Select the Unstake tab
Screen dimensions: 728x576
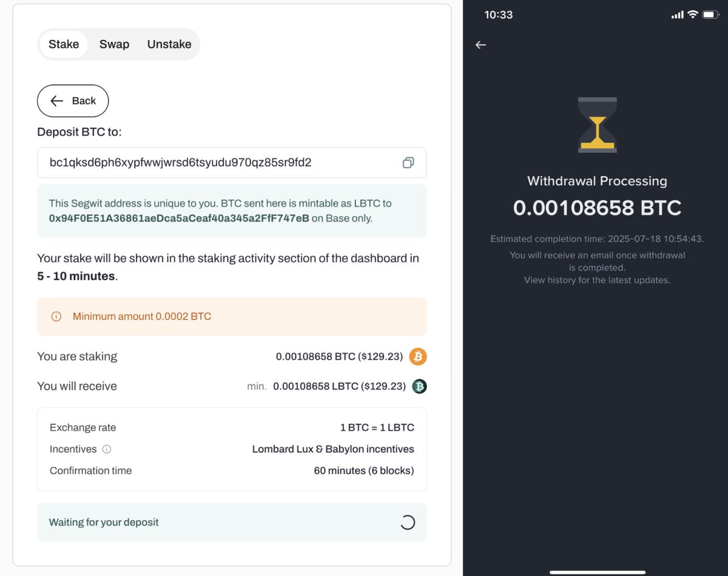(169, 44)
